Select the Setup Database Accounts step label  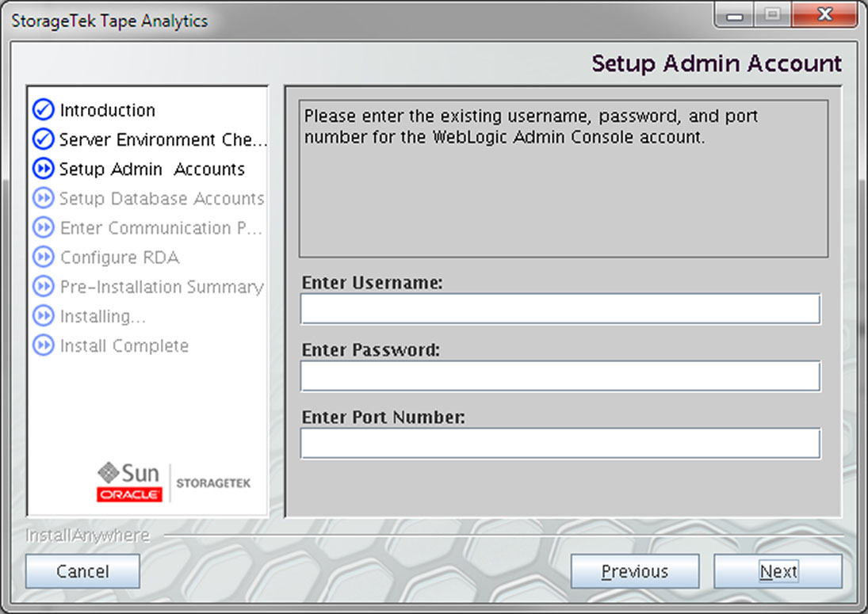[x=163, y=199]
